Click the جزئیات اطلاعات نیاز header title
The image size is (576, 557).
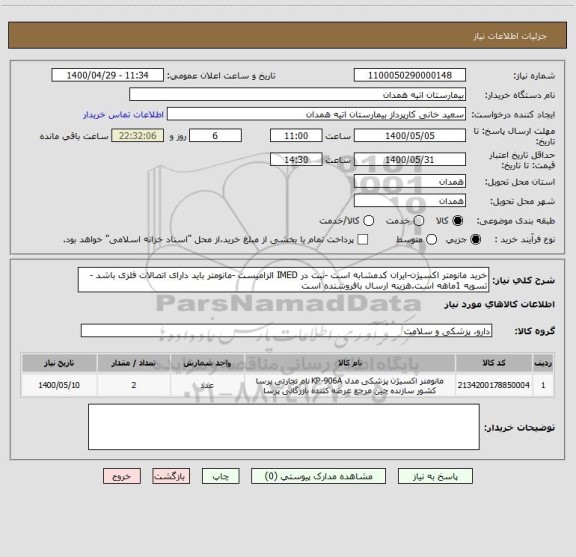pyautogui.click(x=510, y=36)
